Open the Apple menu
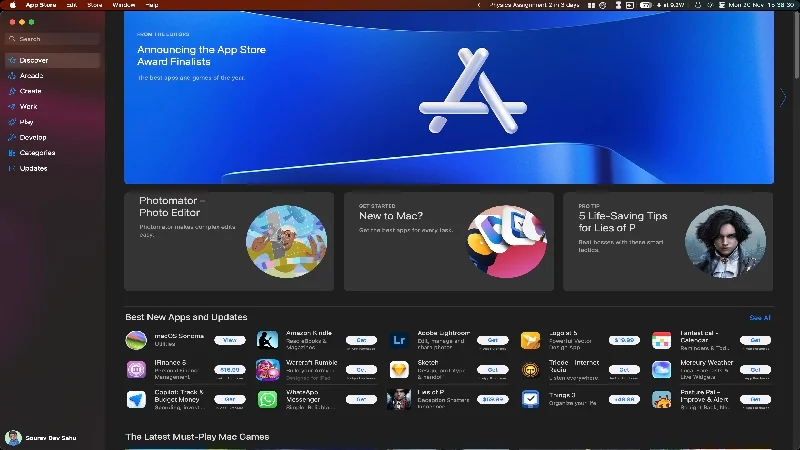Viewport: 800px width, 450px height. pyautogui.click(x=12, y=5)
